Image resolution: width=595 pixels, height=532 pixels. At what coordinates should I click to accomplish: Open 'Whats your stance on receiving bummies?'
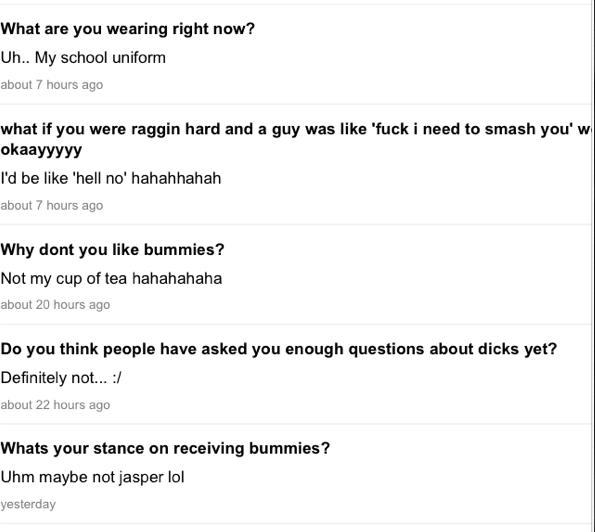pos(165,449)
